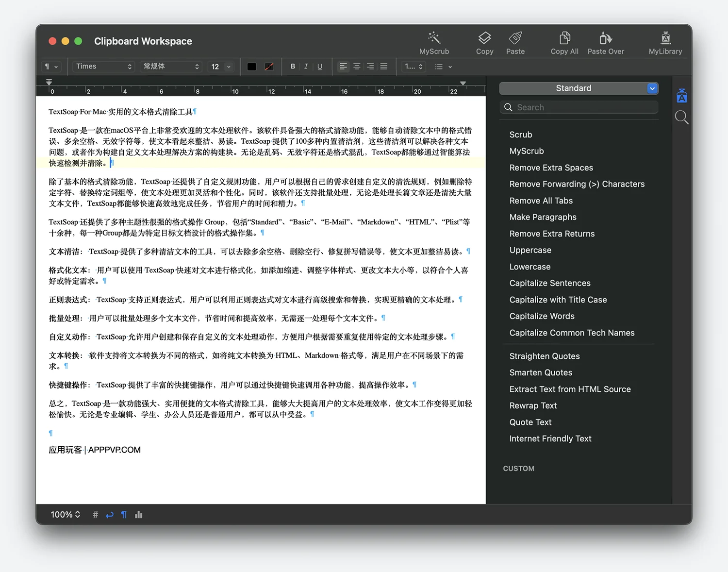
Task: Toggle invisible characters pilcrow in status bar
Action: (x=124, y=515)
